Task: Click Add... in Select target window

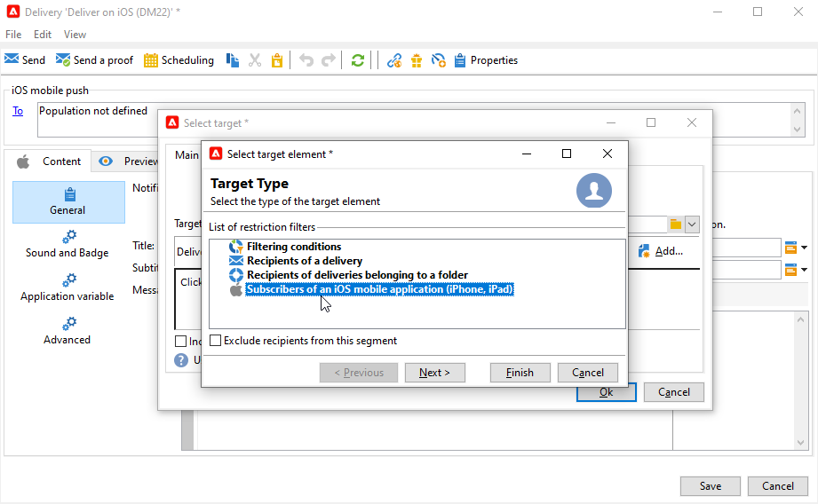Action: point(661,251)
